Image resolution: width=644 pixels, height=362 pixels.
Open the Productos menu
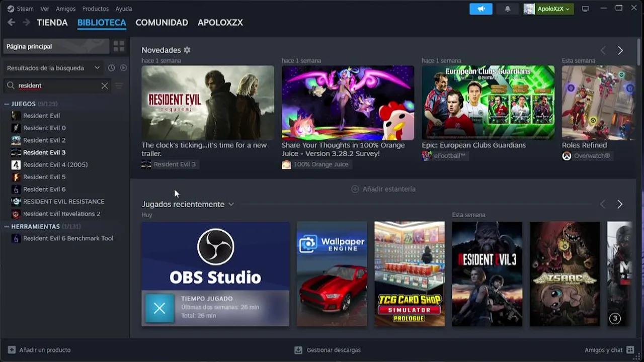click(x=95, y=9)
